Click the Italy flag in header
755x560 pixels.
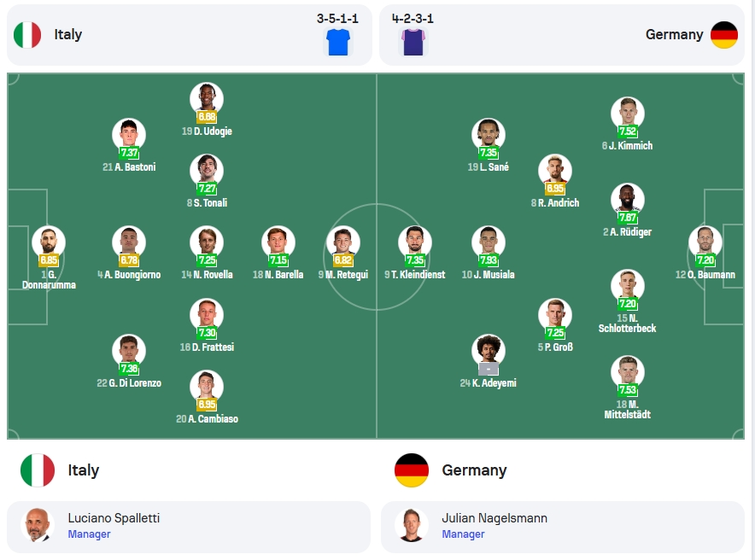pos(27,35)
